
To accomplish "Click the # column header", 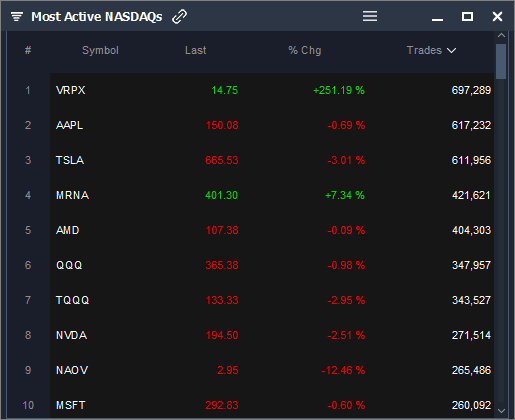I will point(28,50).
